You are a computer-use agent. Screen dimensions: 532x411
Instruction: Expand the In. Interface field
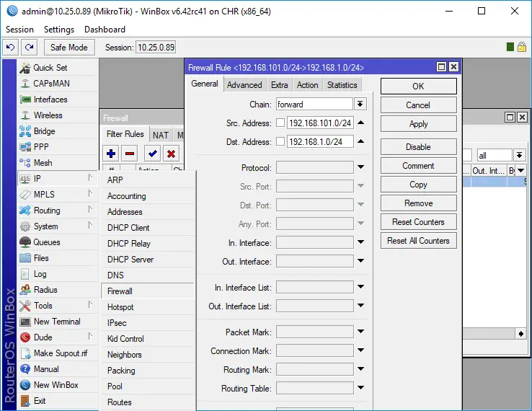[360, 242]
